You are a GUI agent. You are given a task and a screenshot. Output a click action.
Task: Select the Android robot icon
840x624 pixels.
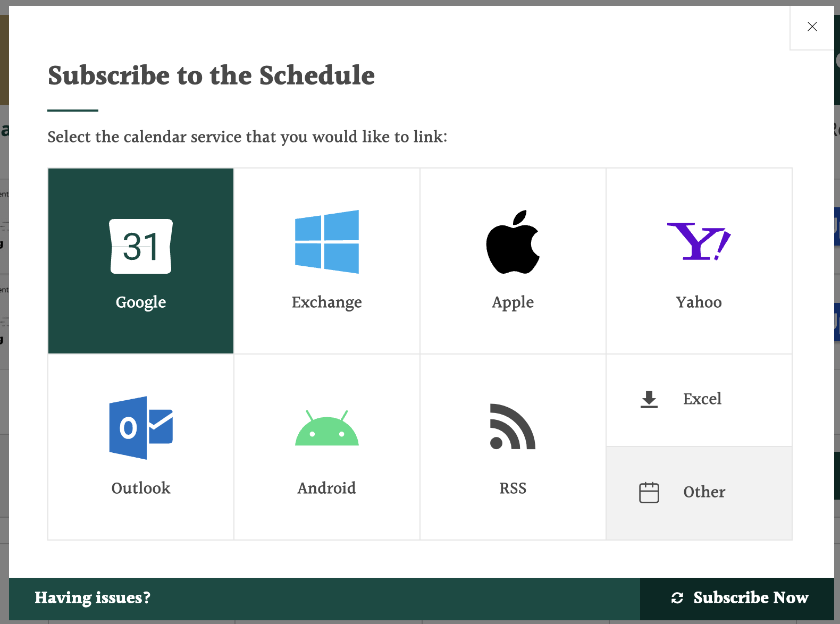coord(327,428)
